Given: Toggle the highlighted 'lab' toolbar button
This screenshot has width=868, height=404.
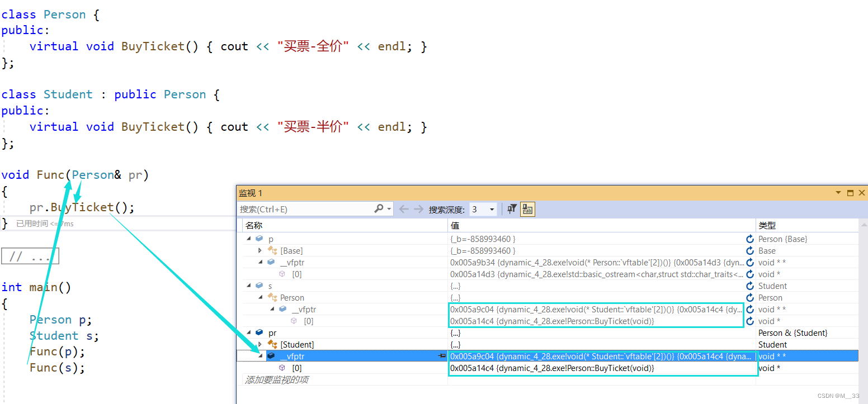Looking at the screenshot, I should [527, 209].
